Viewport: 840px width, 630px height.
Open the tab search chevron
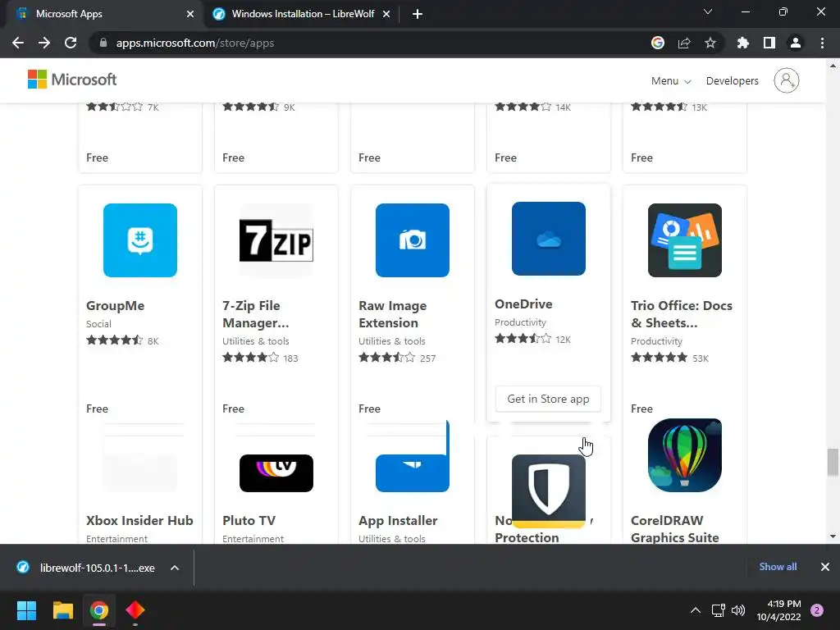pyautogui.click(x=707, y=11)
